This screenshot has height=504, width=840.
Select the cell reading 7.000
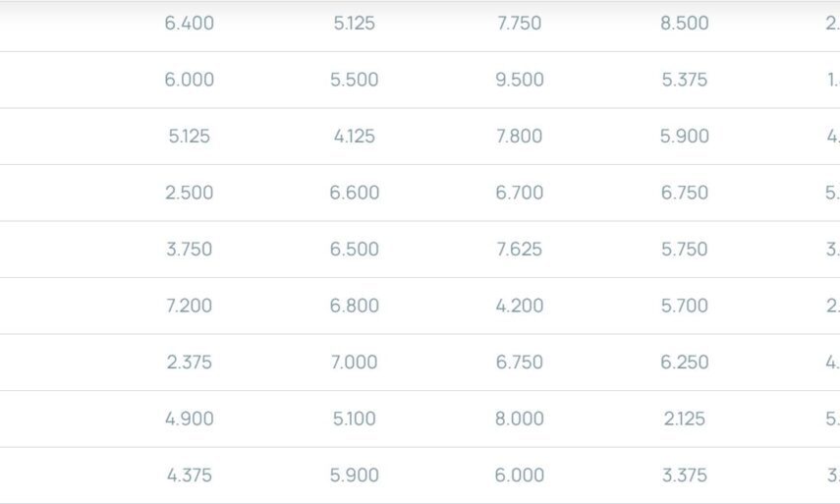(354, 363)
